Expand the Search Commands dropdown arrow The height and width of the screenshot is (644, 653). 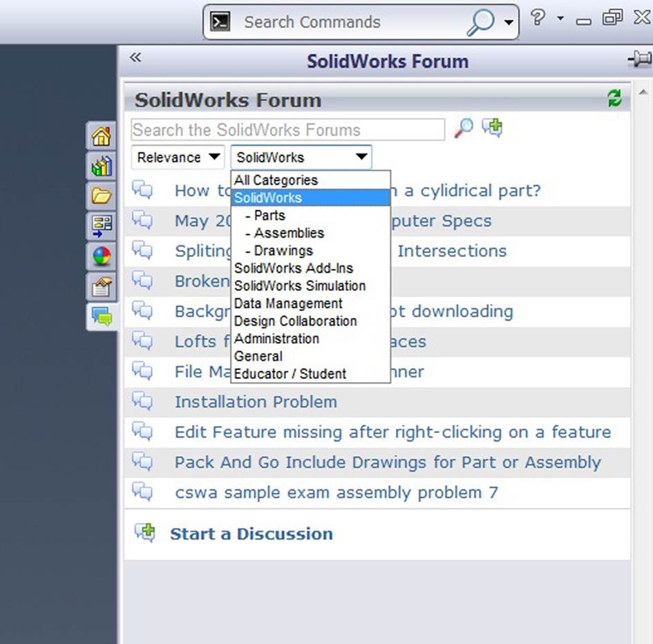pos(509,23)
